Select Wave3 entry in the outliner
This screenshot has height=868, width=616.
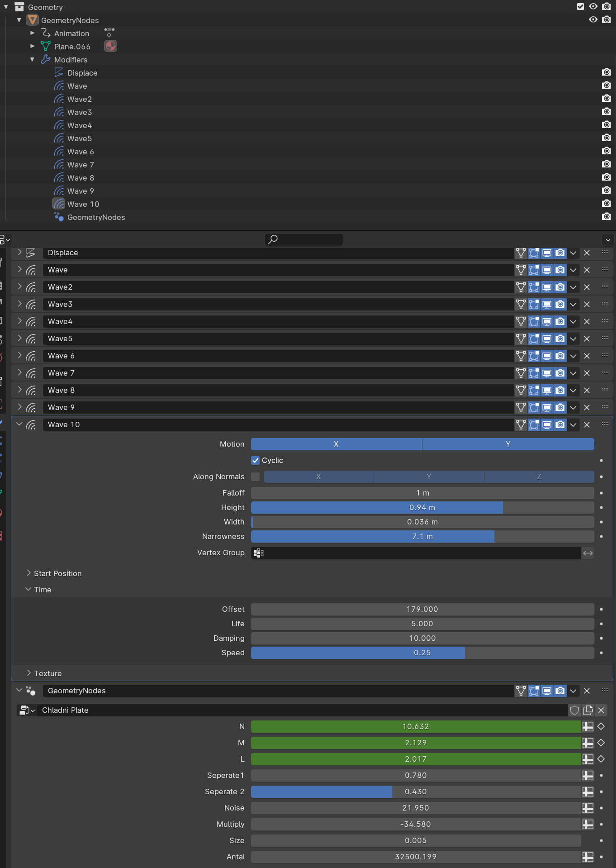(x=80, y=112)
